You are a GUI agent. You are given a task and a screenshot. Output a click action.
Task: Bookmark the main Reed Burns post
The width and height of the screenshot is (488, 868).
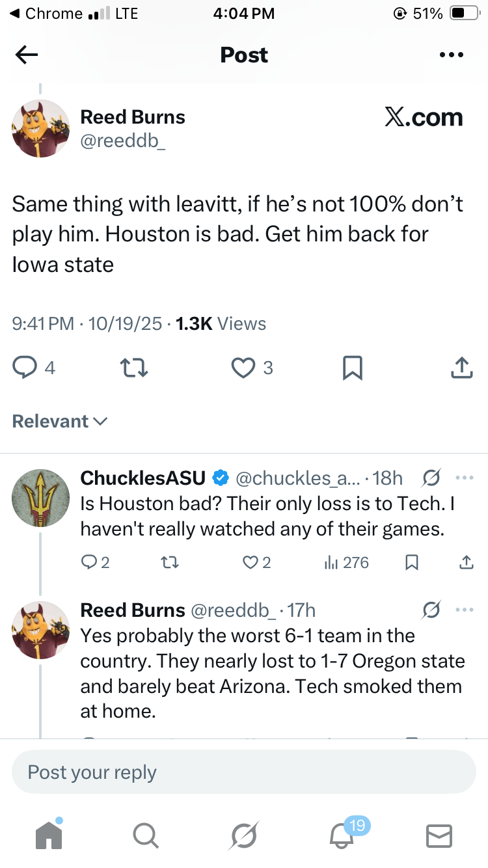(352, 368)
